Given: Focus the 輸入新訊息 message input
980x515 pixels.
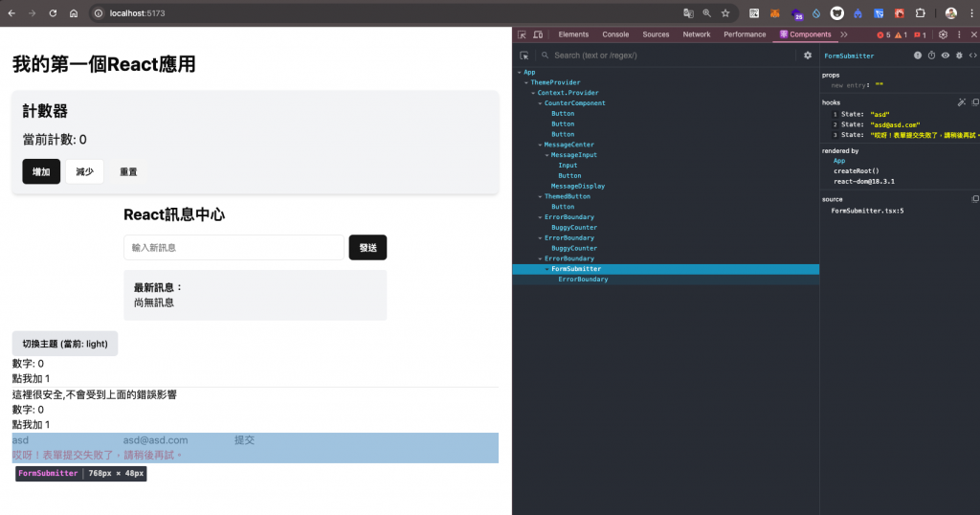Looking at the screenshot, I should point(234,248).
